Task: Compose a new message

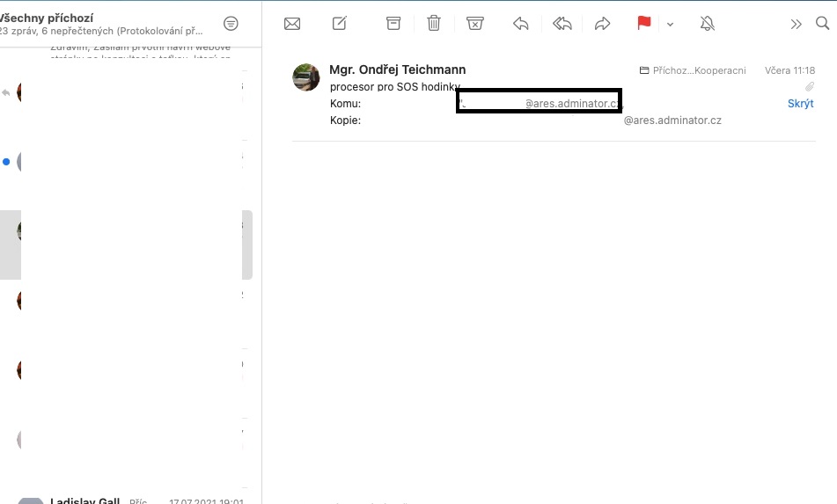Action: (340, 24)
